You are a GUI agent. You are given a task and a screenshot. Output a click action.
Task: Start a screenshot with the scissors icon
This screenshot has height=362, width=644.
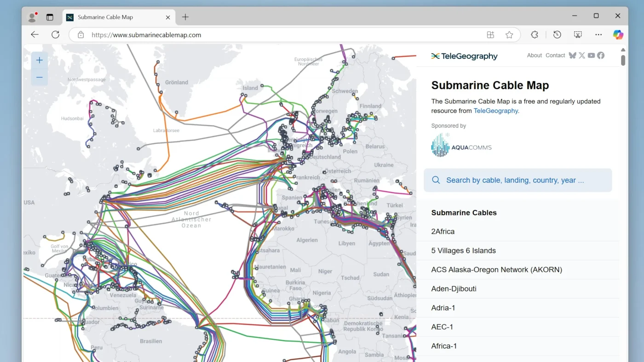click(x=578, y=34)
